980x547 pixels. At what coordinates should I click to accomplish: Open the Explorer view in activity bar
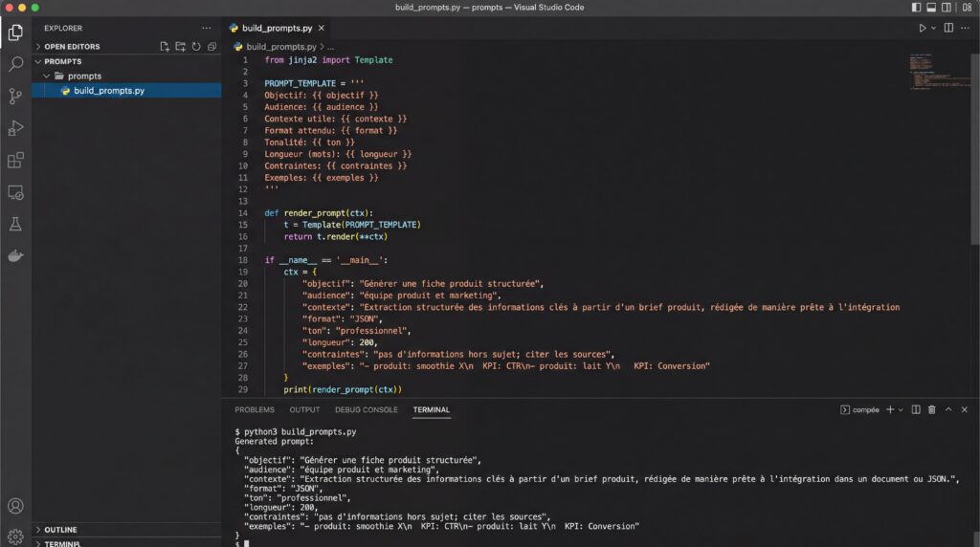pyautogui.click(x=15, y=33)
